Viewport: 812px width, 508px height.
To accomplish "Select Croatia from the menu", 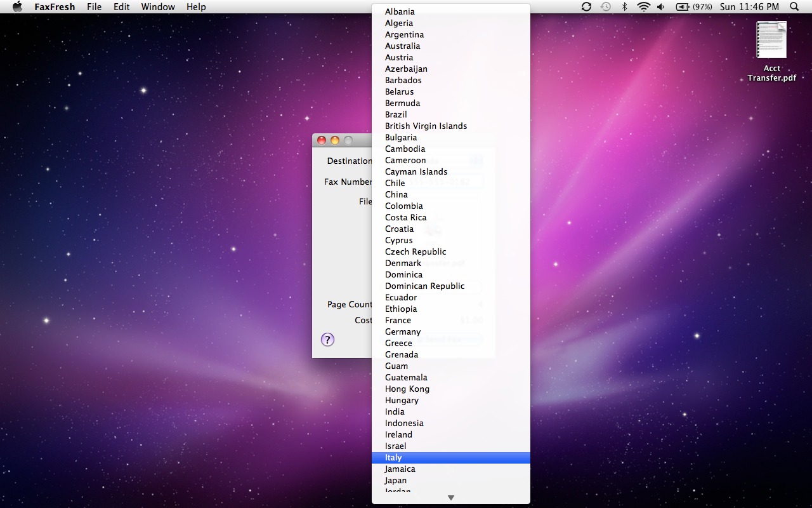I will (451, 229).
